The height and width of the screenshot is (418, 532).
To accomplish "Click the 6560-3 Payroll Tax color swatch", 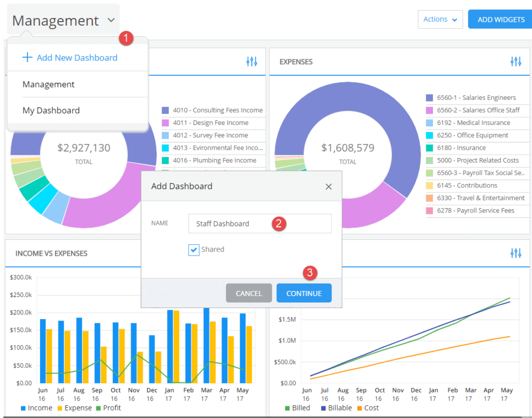I will 429,173.
